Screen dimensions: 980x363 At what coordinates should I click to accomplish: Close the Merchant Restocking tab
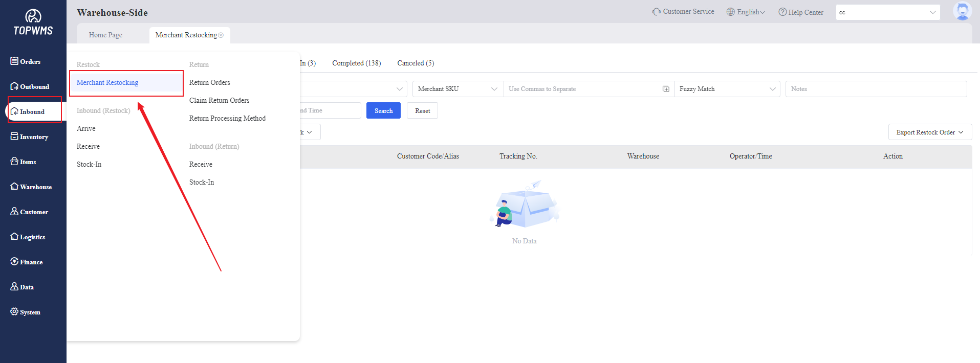click(x=221, y=35)
